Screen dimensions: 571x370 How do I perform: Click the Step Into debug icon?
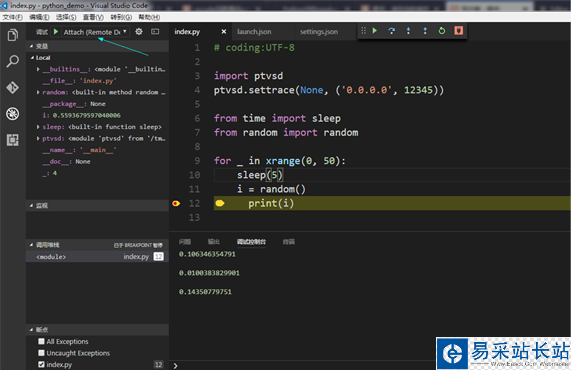coord(408,31)
